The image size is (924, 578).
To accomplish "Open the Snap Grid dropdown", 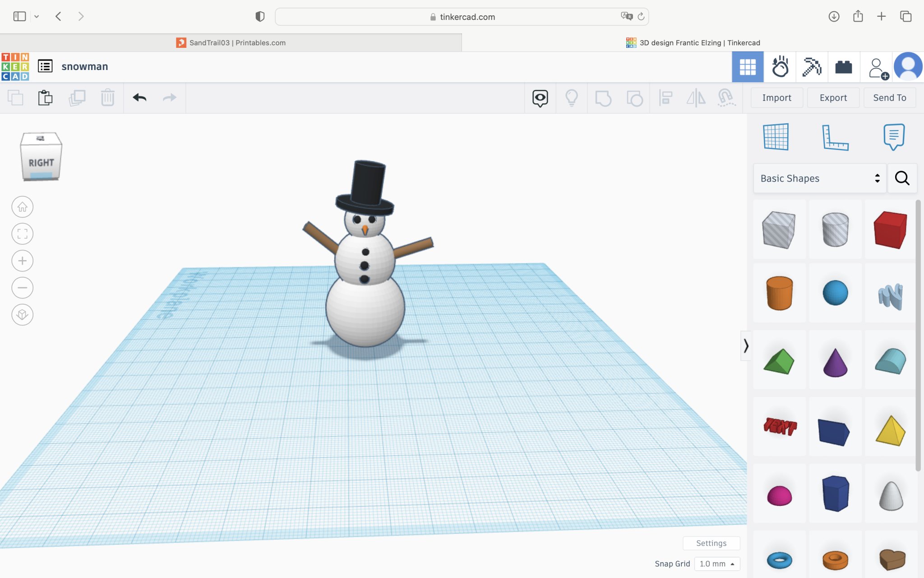I will 717,564.
